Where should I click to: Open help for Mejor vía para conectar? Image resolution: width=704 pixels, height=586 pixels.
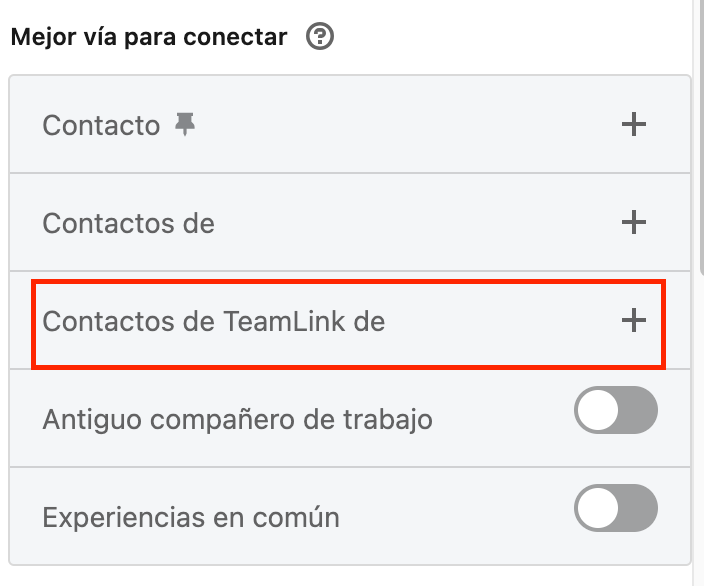(320, 36)
